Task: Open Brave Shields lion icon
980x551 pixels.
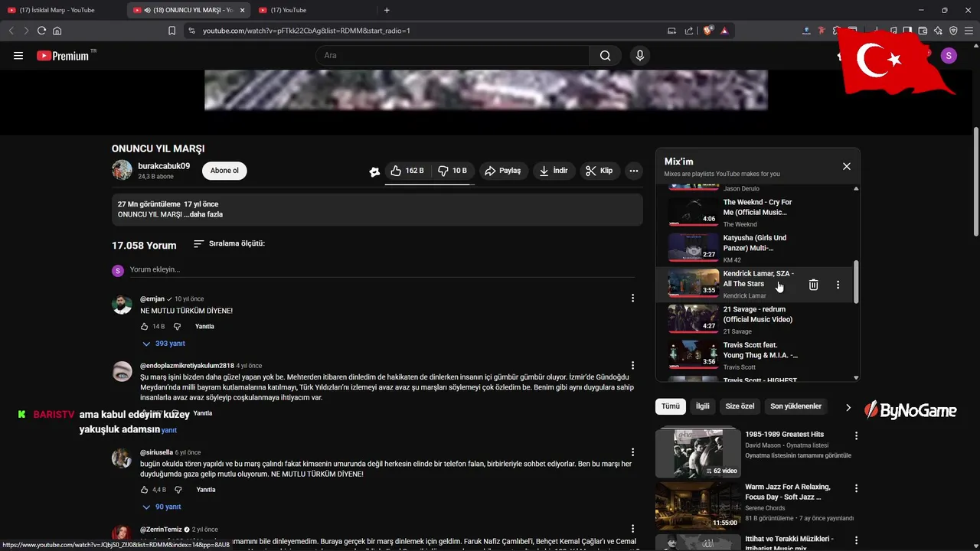Action: click(708, 31)
